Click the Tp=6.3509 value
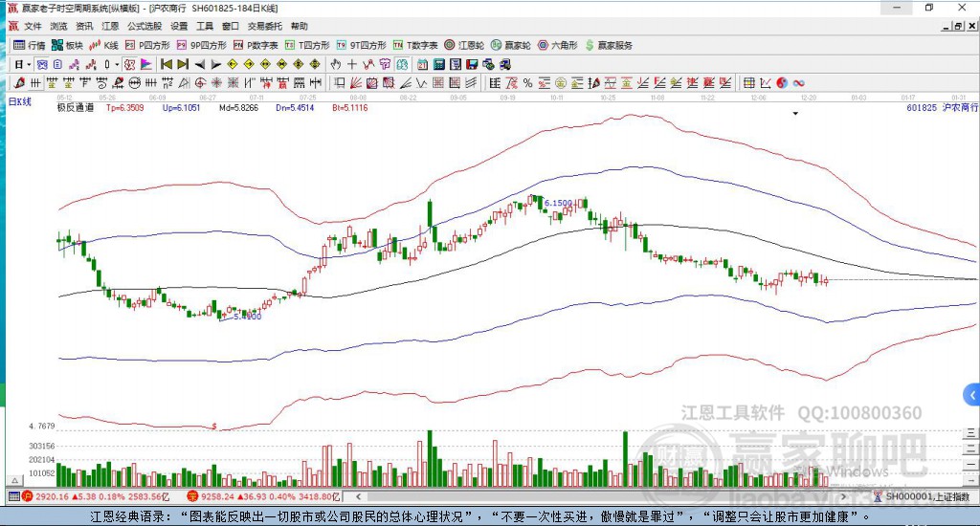 click(125, 107)
